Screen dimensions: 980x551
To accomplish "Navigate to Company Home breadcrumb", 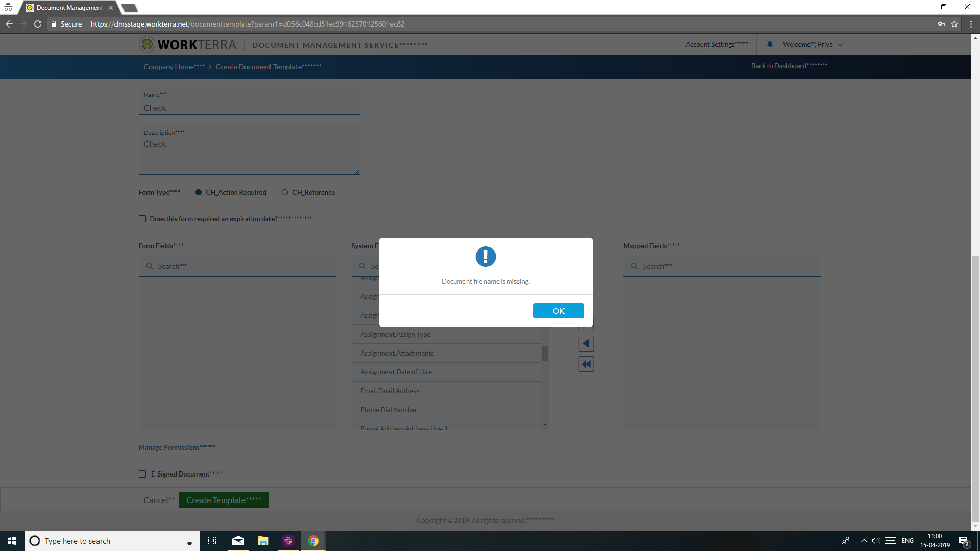I will point(174,67).
